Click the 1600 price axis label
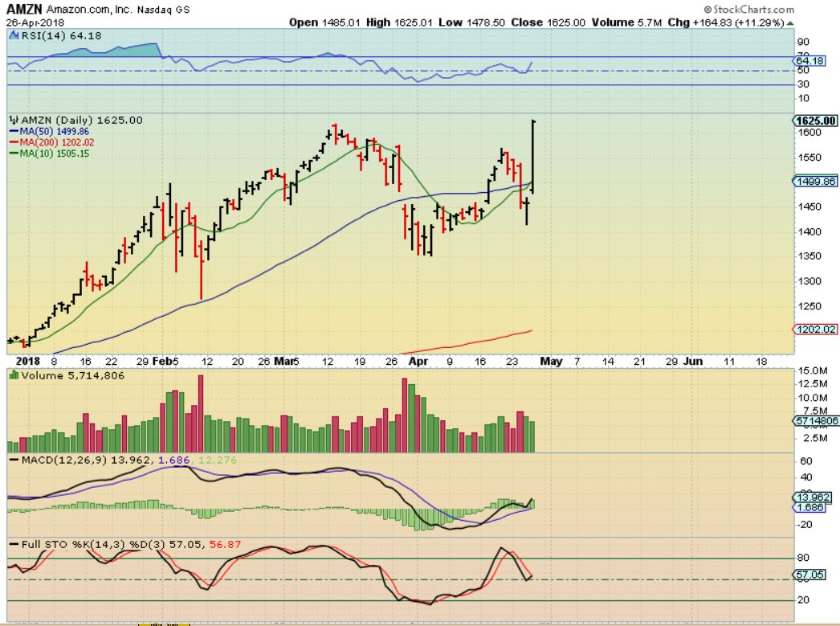The image size is (840, 626). pyautogui.click(x=809, y=133)
